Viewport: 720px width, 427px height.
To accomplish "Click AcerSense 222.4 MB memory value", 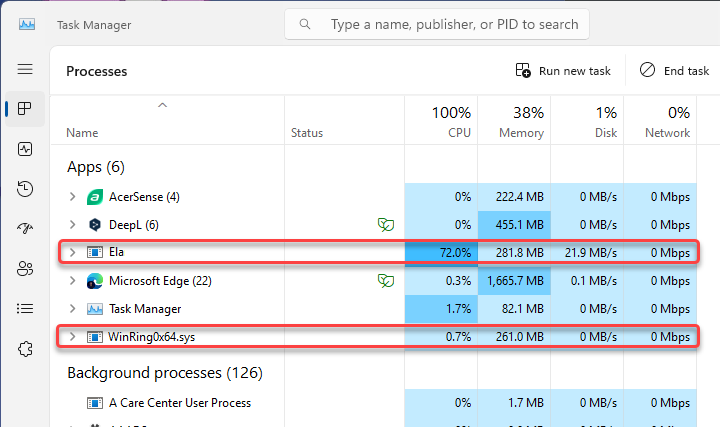I will coord(519,197).
